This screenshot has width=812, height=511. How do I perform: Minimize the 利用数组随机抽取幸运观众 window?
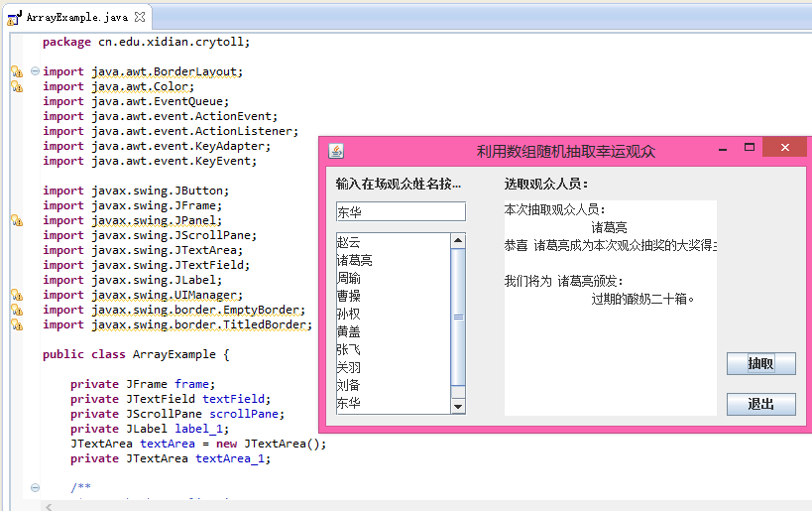pos(723,149)
